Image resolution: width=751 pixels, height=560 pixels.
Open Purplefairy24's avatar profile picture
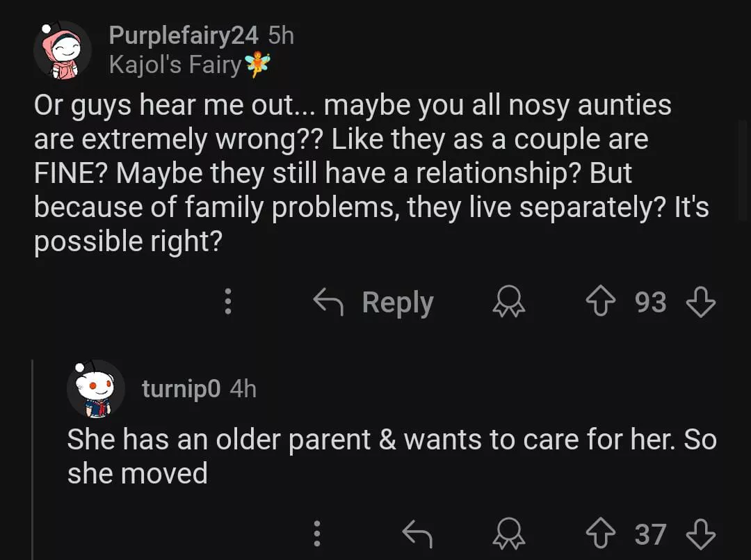(x=62, y=50)
